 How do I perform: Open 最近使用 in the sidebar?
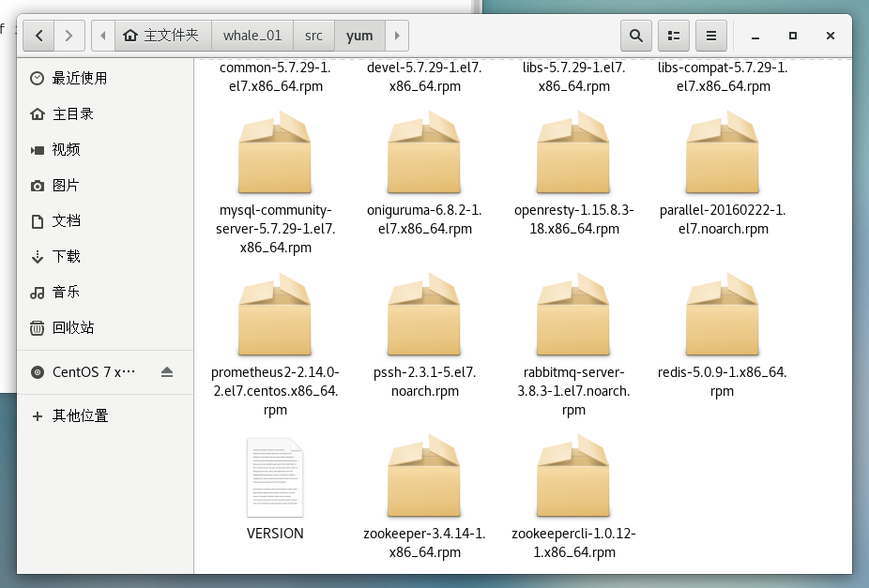click(x=105, y=78)
